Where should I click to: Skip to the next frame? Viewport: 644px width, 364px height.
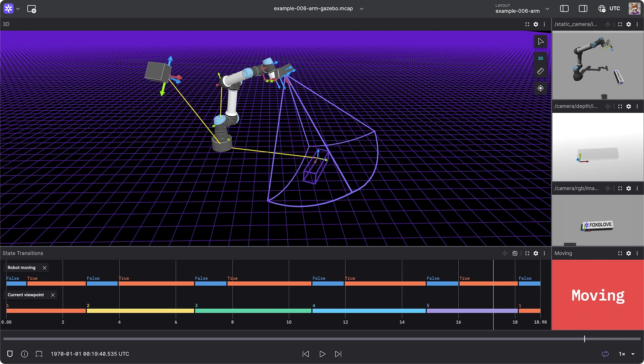pyautogui.click(x=338, y=354)
